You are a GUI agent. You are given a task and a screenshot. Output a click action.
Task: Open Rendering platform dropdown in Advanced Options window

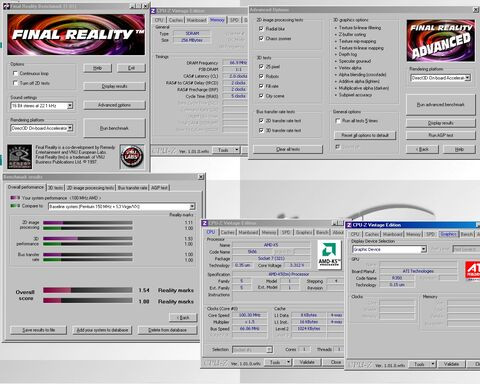tap(468, 78)
